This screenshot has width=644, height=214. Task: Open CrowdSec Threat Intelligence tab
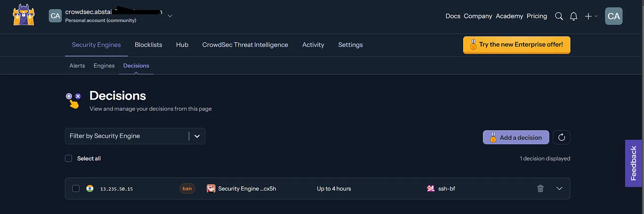pos(245,45)
